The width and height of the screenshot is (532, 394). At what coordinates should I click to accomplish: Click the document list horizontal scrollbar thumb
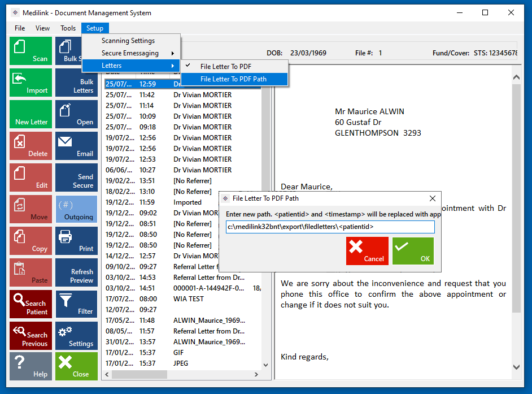tap(139, 374)
